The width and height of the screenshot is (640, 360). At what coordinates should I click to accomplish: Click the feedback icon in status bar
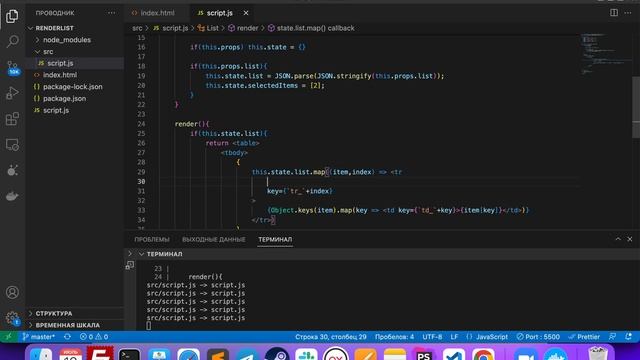(x=612, y=337)
